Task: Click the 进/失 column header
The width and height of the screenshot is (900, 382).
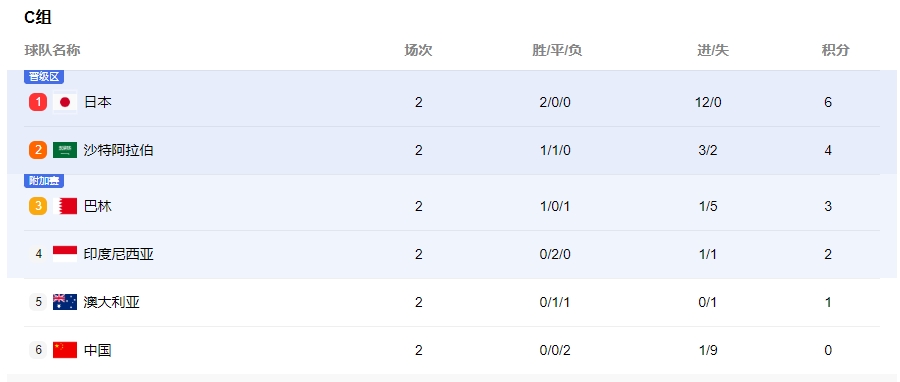Action: (713, 50)
